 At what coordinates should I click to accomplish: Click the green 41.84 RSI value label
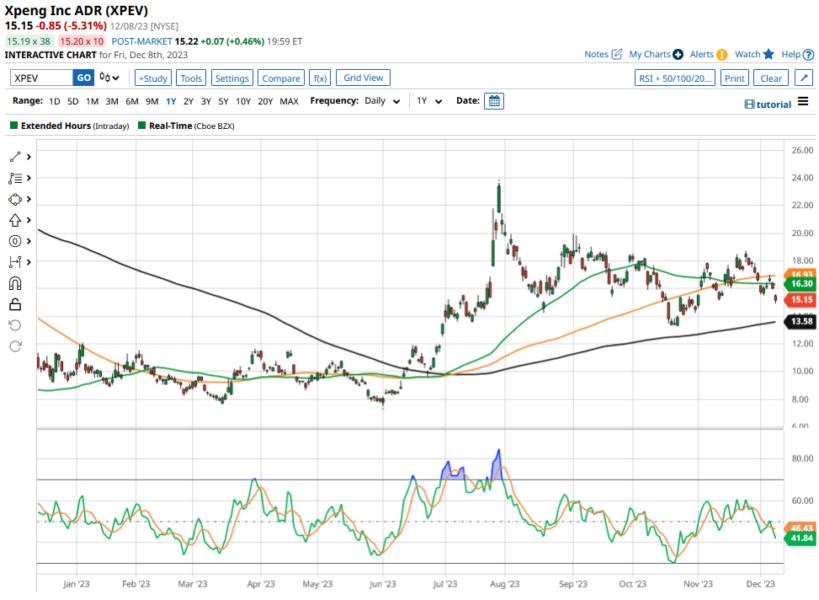click(x=802, y=538)
